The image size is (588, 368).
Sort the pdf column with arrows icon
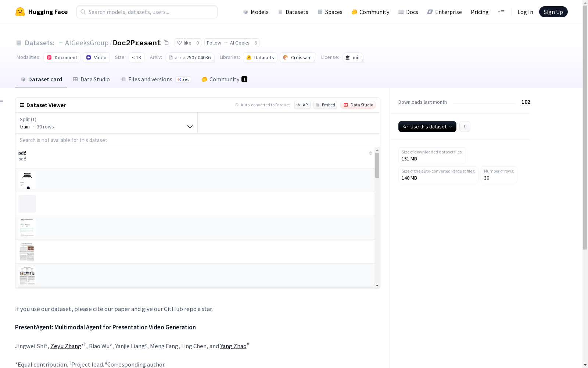370,153
